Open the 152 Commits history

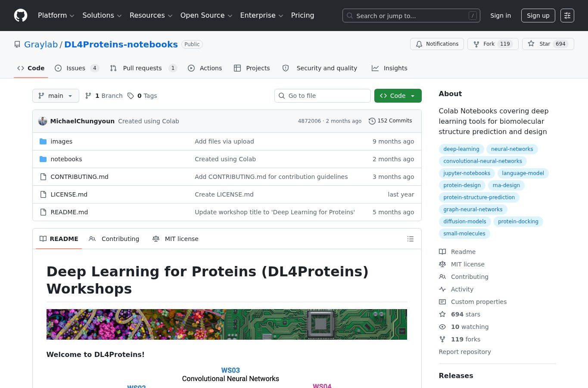[x=390, y=121]
